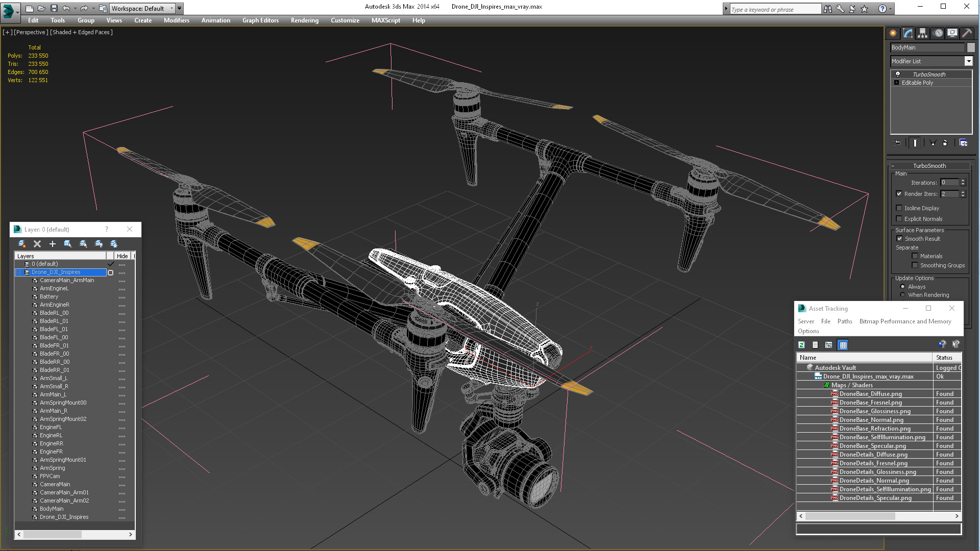Enable the Explicit Normals checkbox
This screenshot has width=980, height=551.
[899, 218]
